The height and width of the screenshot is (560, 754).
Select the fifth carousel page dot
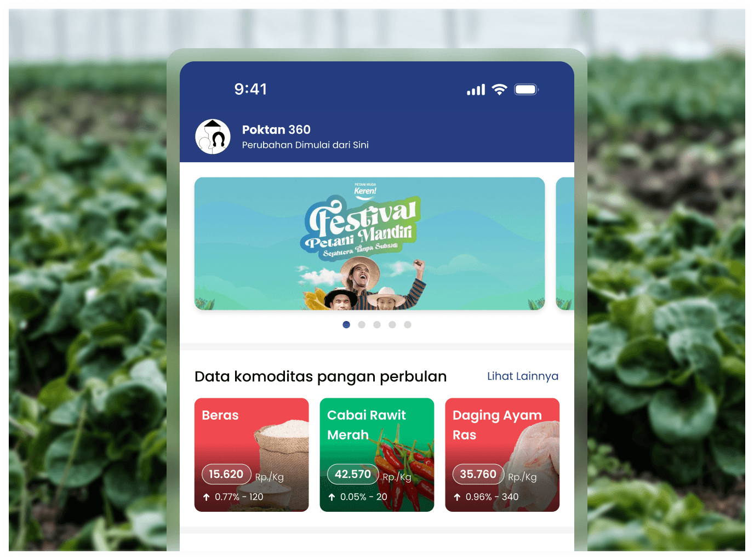408,325
